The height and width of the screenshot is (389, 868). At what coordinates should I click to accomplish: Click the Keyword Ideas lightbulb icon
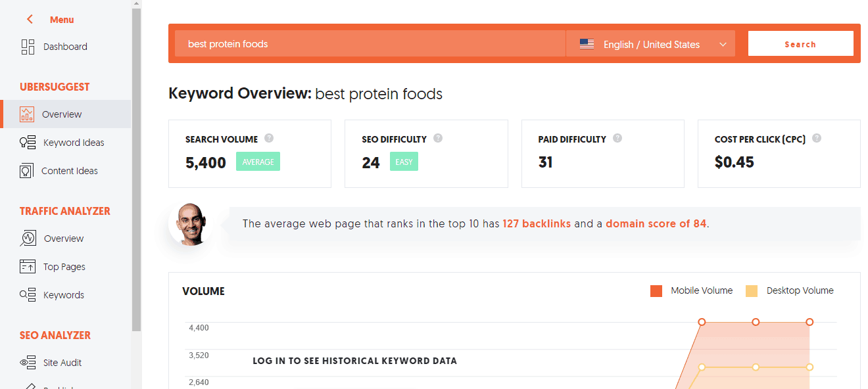click(x=28, y=143)
